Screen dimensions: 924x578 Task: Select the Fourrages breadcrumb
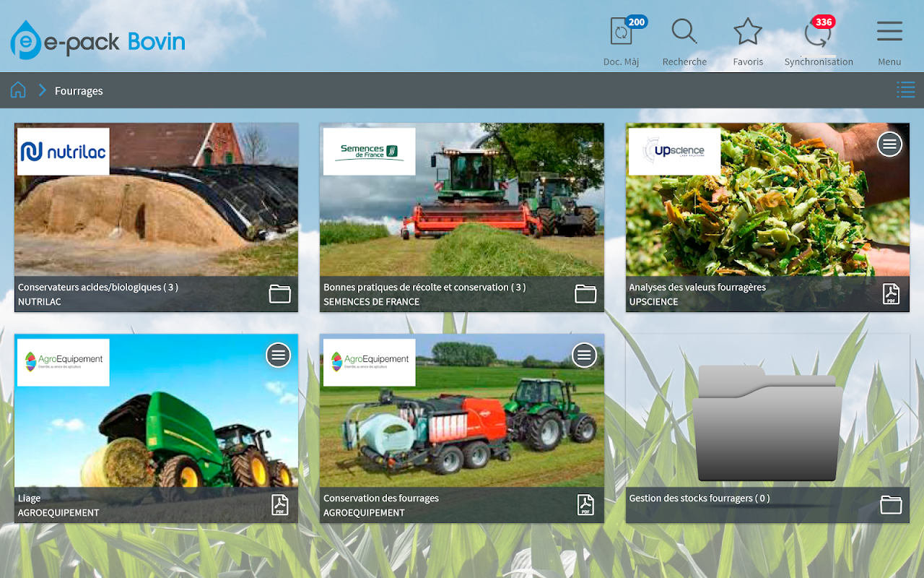coord(79,91)
